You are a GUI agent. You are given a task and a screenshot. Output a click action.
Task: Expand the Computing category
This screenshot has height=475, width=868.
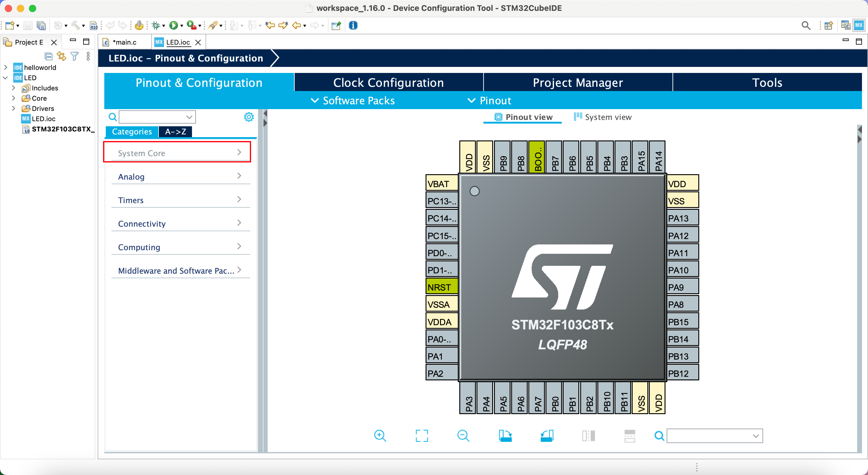[x=180, y=247]
